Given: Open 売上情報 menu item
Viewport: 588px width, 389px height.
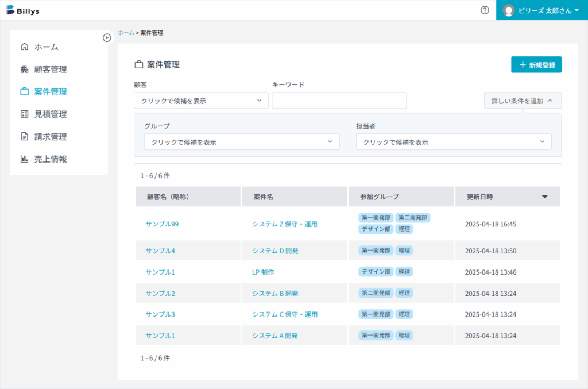Looking at the screenshot, I should (51, 159).
